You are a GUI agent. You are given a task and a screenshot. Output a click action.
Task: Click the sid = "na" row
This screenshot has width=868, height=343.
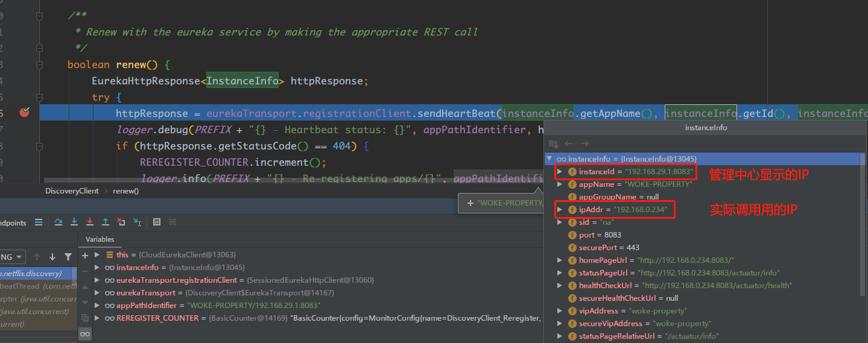[x=703, y=222]
